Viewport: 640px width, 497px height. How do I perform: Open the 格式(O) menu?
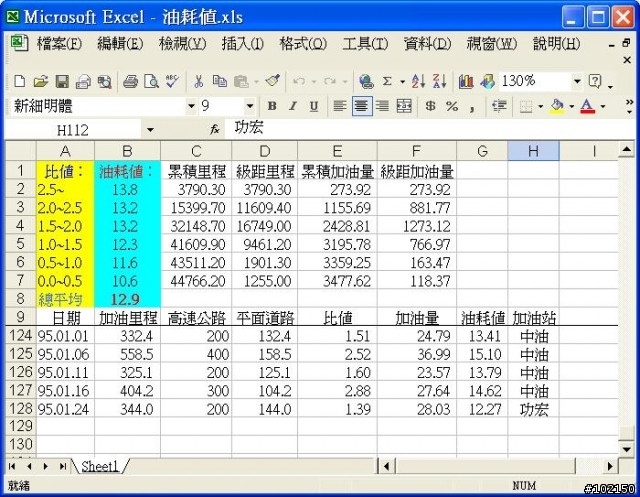click(x=303, y=43)
